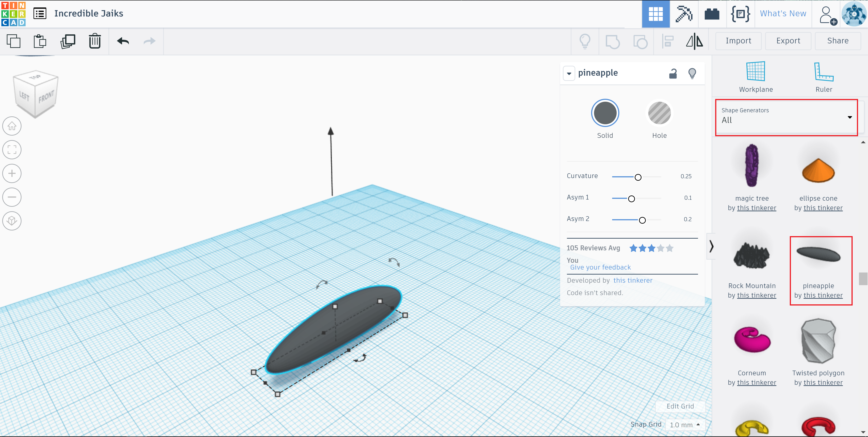Click the Export button
The image size is (868, 437).
coord(788,41)
